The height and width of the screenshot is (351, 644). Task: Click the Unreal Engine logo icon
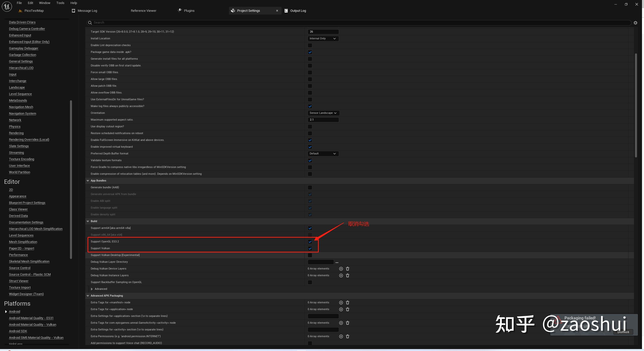tap(7, 7)
